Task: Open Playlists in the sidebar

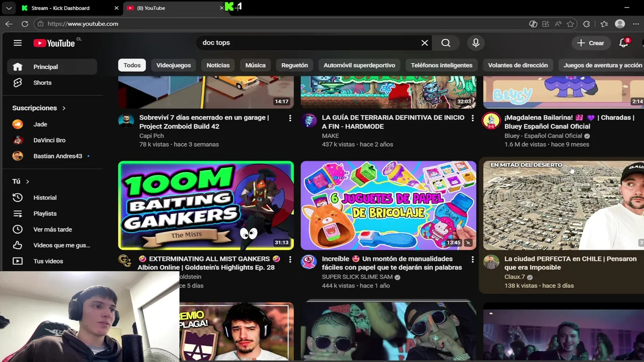Action: 52,214
